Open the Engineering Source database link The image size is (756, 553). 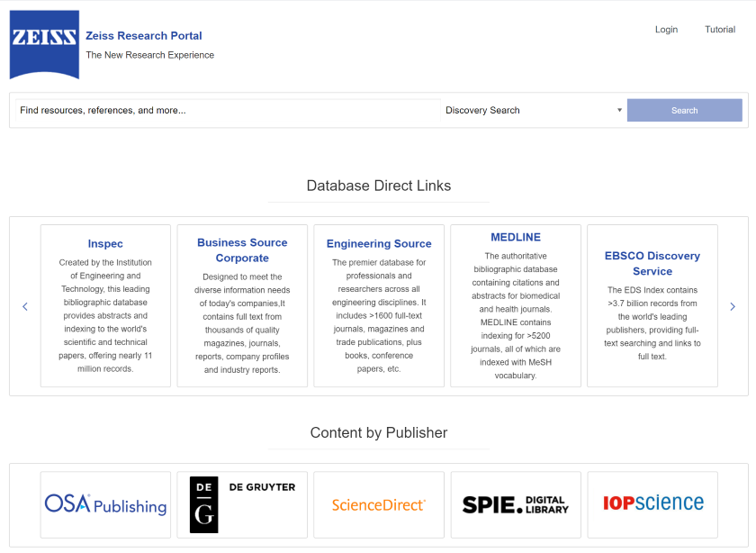[x=379, y=244]
